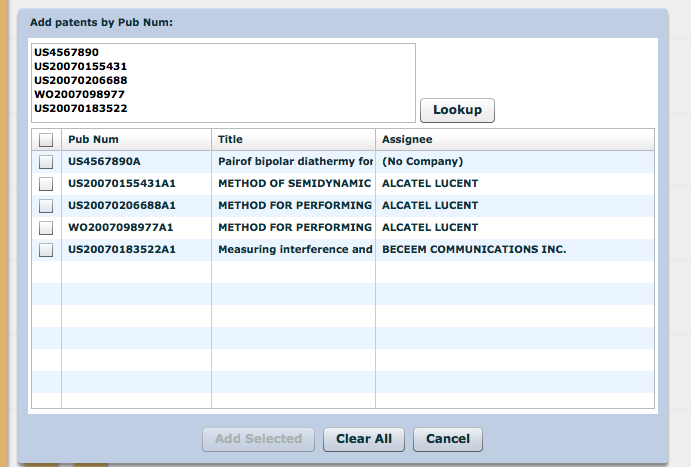Check the box for US4567890A
691x467 pixels.
point(46,162)
